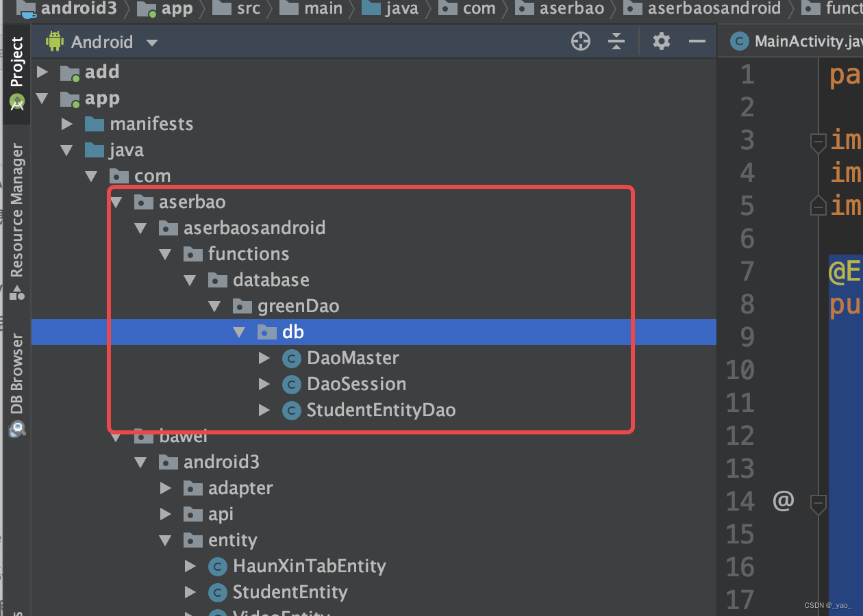Expand the api package arrow
863x616 pixels.
[x=166, y=514]
